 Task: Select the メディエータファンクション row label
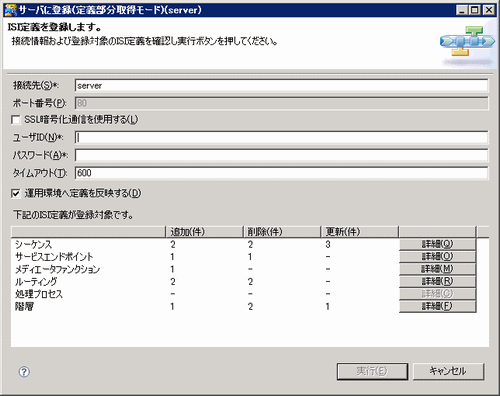57,269
